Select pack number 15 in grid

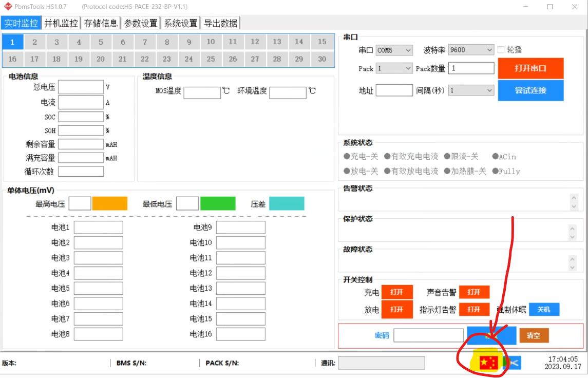tap(322, 42)
